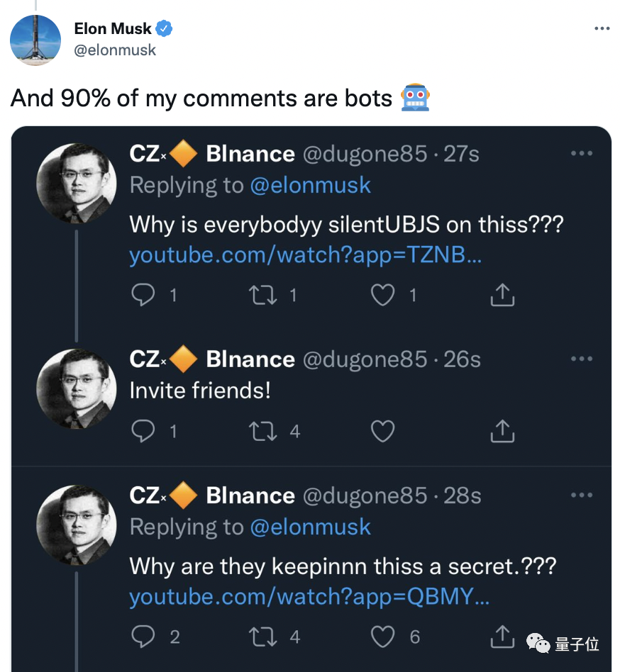Share the 'keepinnn thiss a secret' tweet
This screenshot has height=672, width=620.
click(502, 637)
